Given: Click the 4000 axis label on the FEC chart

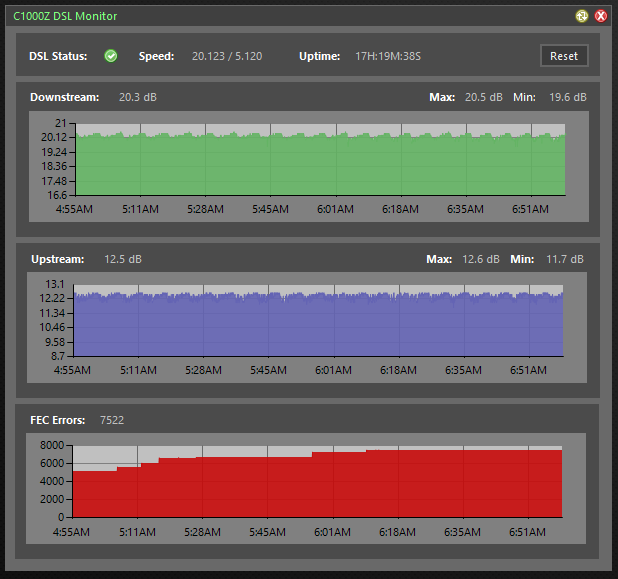Looking at the screenshot, I should click(52, 481).
